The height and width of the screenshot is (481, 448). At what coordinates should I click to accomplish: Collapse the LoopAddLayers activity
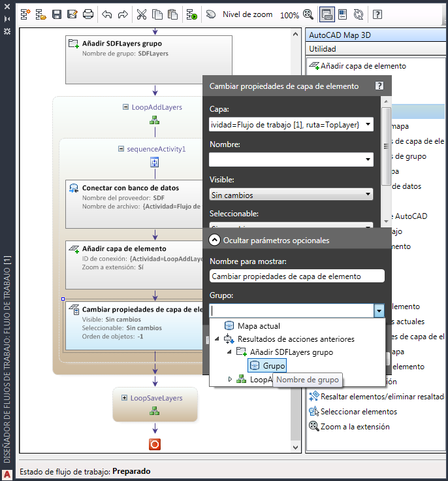click(x=125, y=107)
